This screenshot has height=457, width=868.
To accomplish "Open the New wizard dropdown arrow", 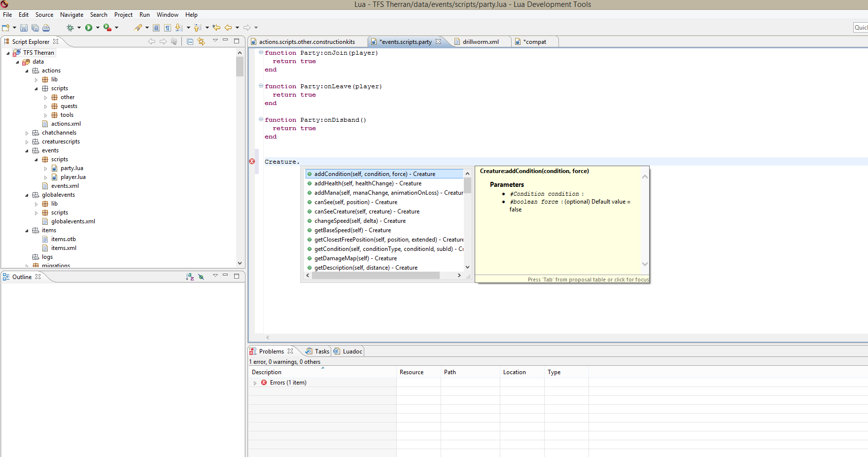I will click(x=14, y=28).
